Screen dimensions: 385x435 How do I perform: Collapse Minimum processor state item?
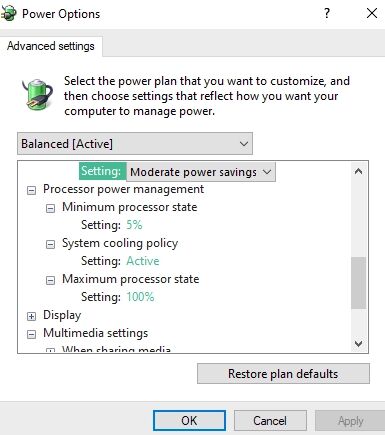50,209
